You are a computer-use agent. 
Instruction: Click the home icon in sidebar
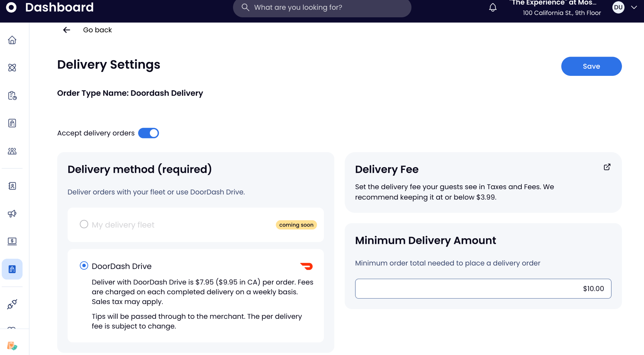click(12, 40)
